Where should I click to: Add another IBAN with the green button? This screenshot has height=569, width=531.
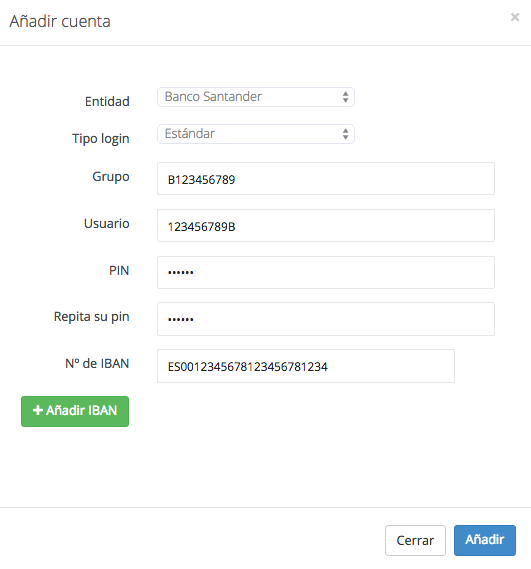coord(75,411)
